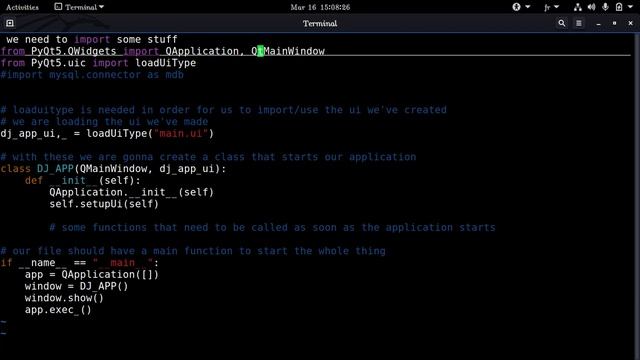Click the string "main.ui"
This screenshot has width=640, height=360.
(181, 133)
